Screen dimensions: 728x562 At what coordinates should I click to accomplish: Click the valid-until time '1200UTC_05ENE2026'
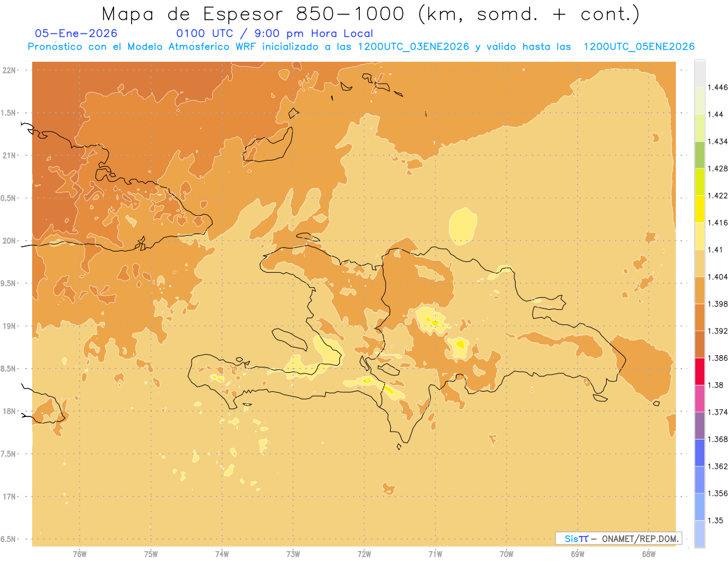(639, 47)
